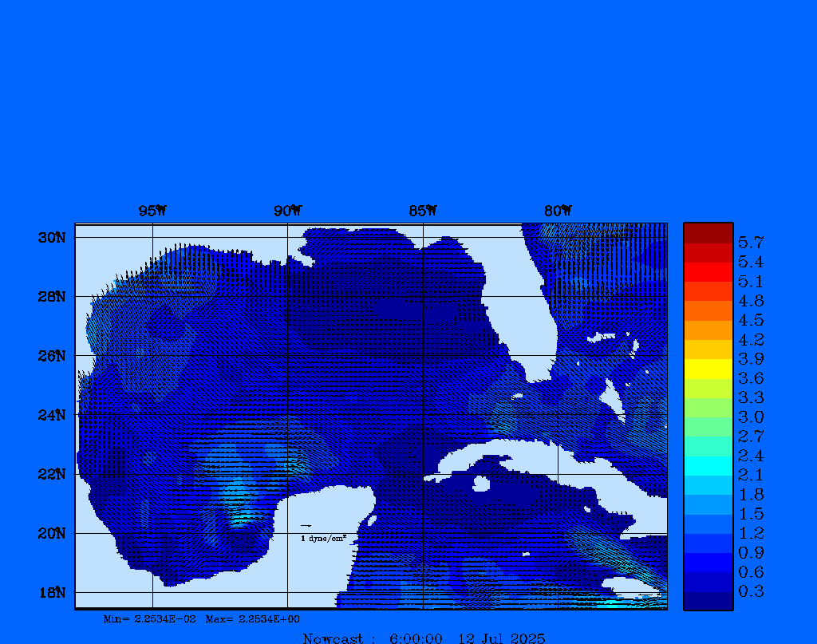
Task: Click the 30N latitude label
Action: tap(51, 238)
